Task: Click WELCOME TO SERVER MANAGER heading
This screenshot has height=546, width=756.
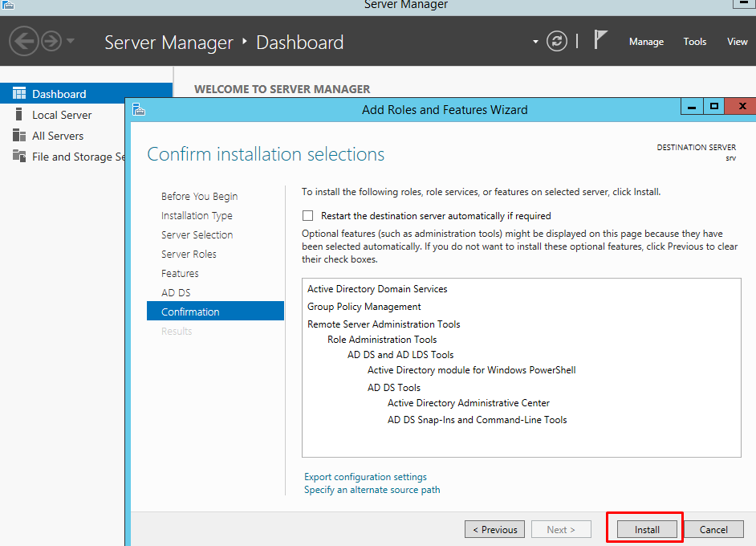Action: click(282, 89)
